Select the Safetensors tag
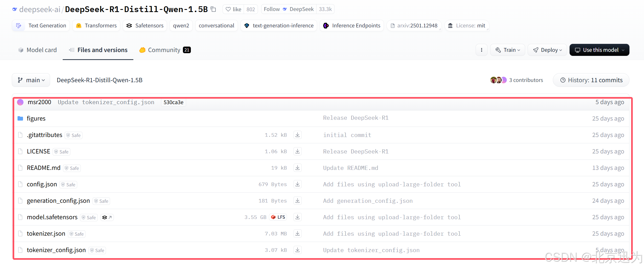 pyautogui.click(x=145, y=25)
